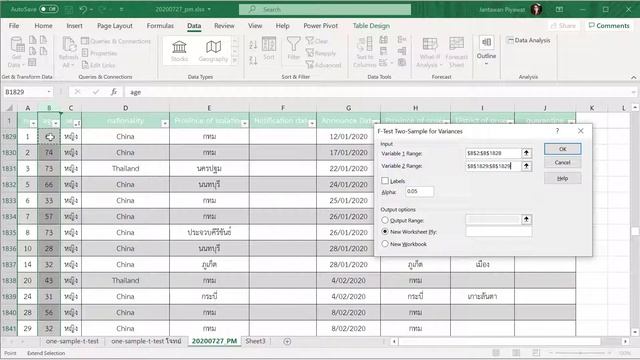640x360 pixels.
Task: Click OK in F-Test dialog
Action: [562, 149]
